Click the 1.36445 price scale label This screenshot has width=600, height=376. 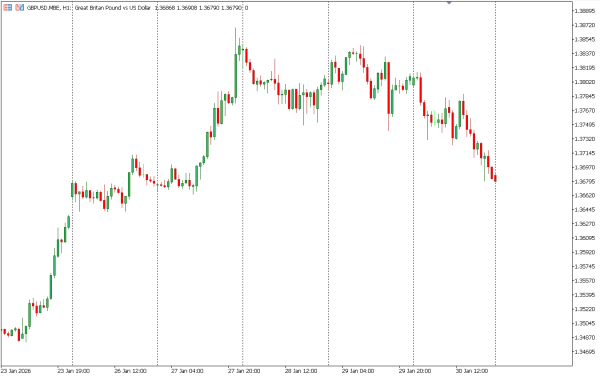[x=585, y=209]
